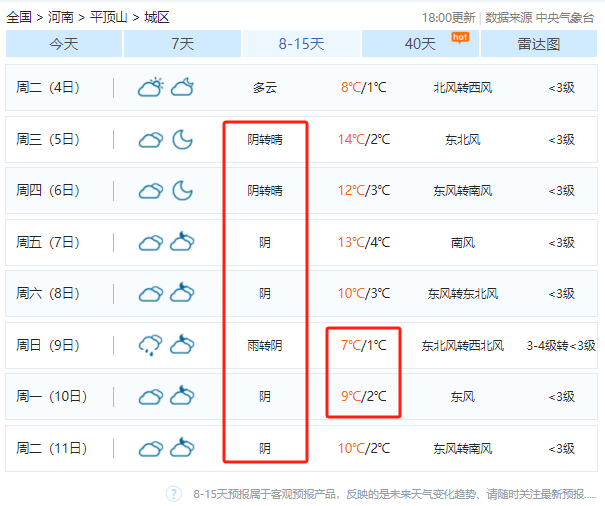Switch to the 7天 forecast tab
This screenshot has width=605, height=506.
[x=183, y=44]
